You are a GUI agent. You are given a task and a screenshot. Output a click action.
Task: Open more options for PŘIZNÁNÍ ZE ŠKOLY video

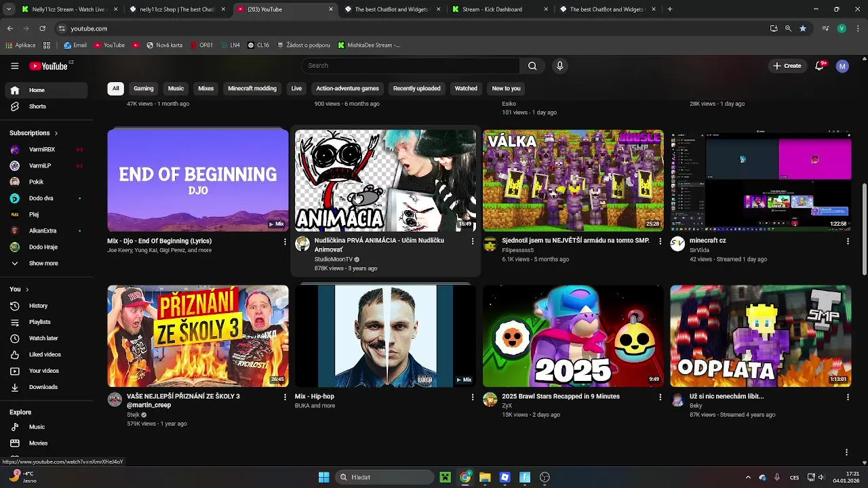pos(285,397)
